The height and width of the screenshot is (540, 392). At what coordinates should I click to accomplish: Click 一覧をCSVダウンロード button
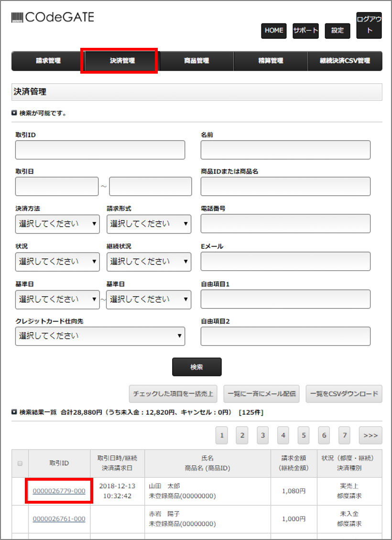coord(344,394)
